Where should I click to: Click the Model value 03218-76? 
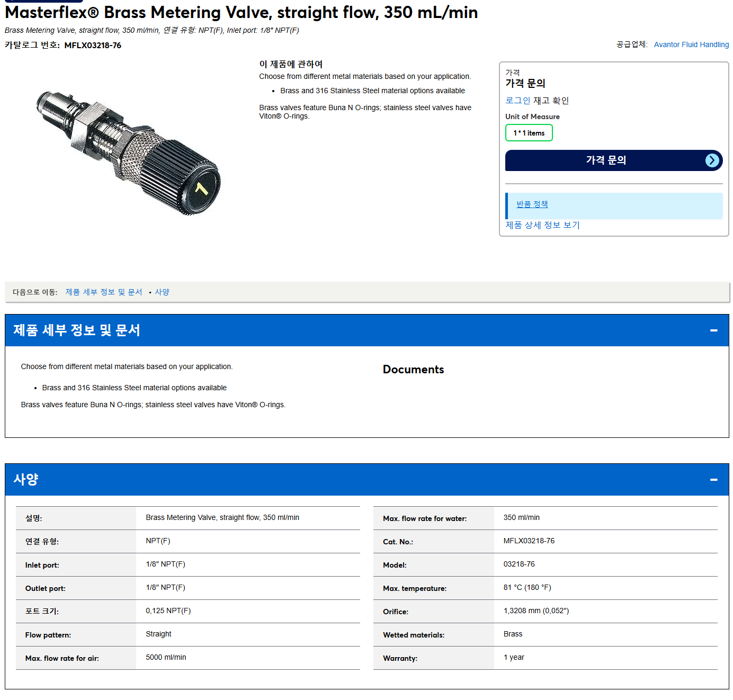tap(519, 564)
